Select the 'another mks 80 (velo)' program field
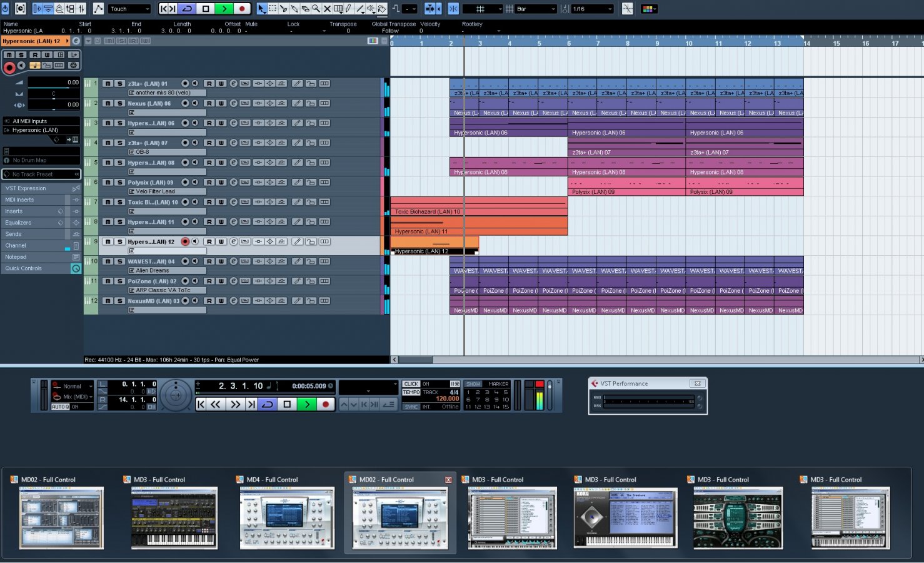The height and width of the screenshot is (563, 924). [x=167, y=93]
